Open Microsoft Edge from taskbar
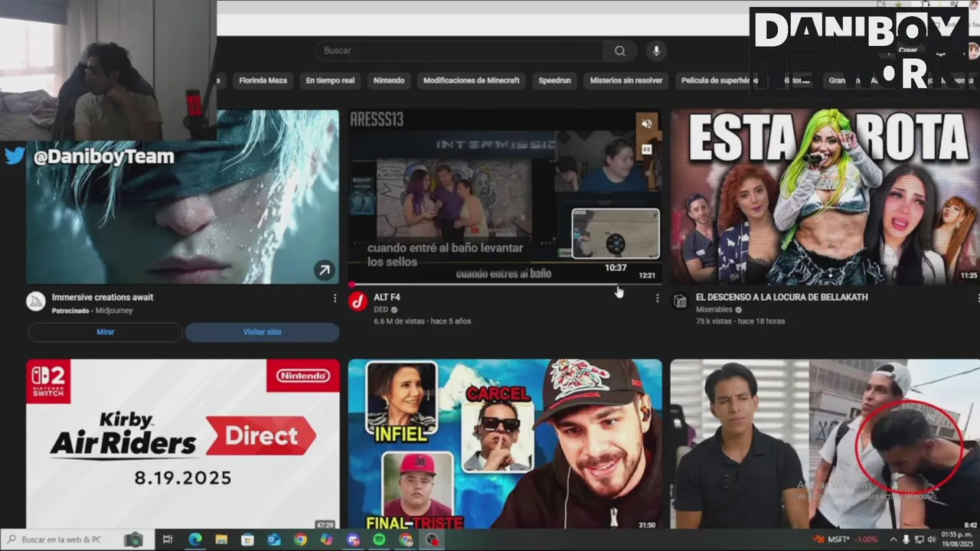This screenshot has height=551, width=980. [195, 540]
